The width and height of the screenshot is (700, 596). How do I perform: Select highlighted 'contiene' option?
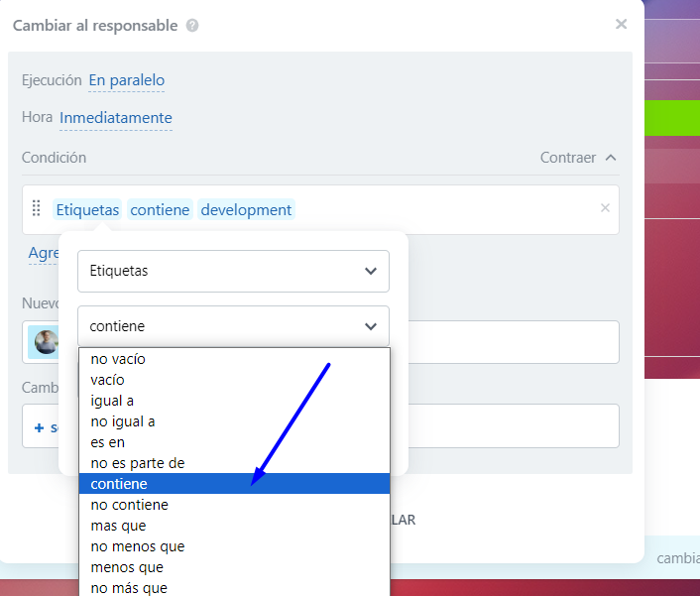coord(119,484)
